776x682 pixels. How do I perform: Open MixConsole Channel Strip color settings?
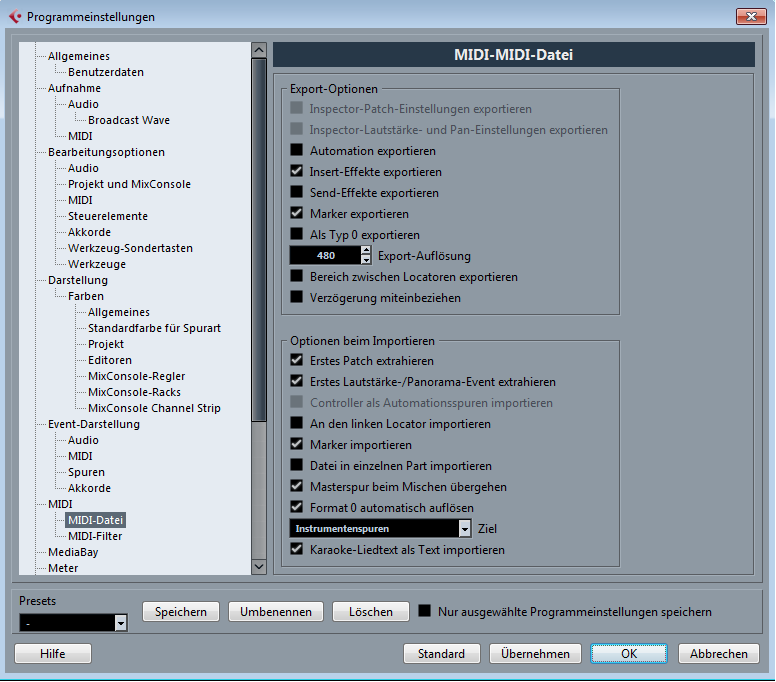(154, 408)
